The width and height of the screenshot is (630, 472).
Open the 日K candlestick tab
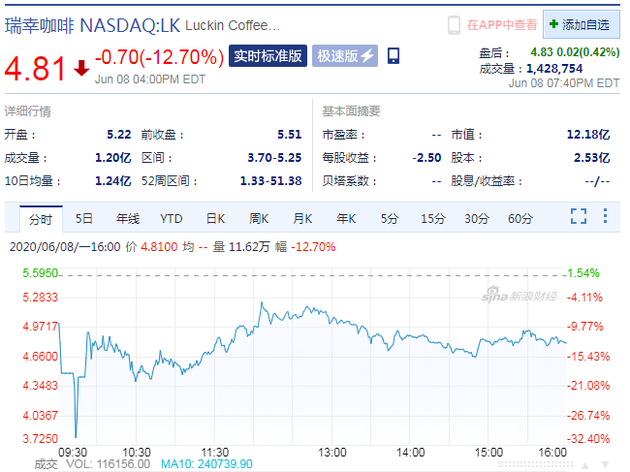point(215,219)
